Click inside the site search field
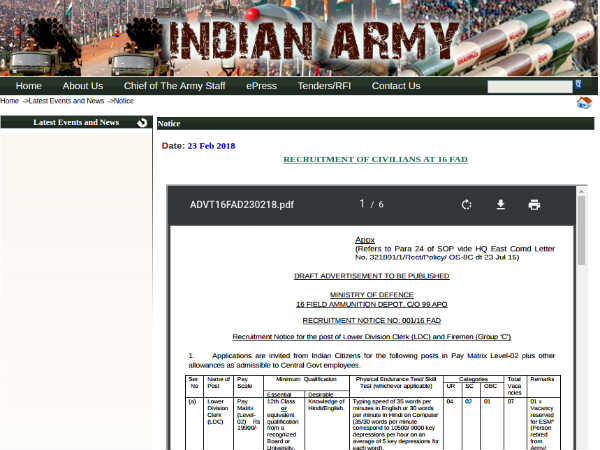Screen dimensions: 600x450 tap(530, 86)
